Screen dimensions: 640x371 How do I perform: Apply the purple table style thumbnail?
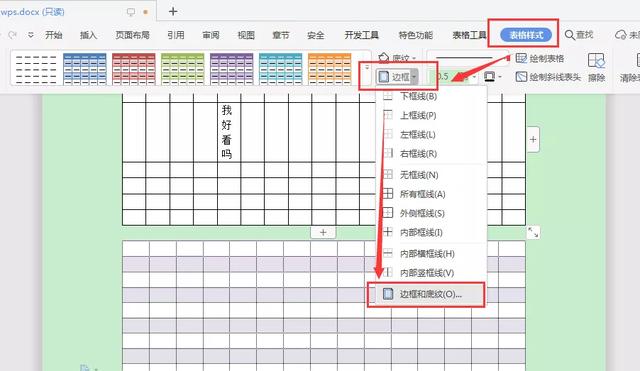232,69
